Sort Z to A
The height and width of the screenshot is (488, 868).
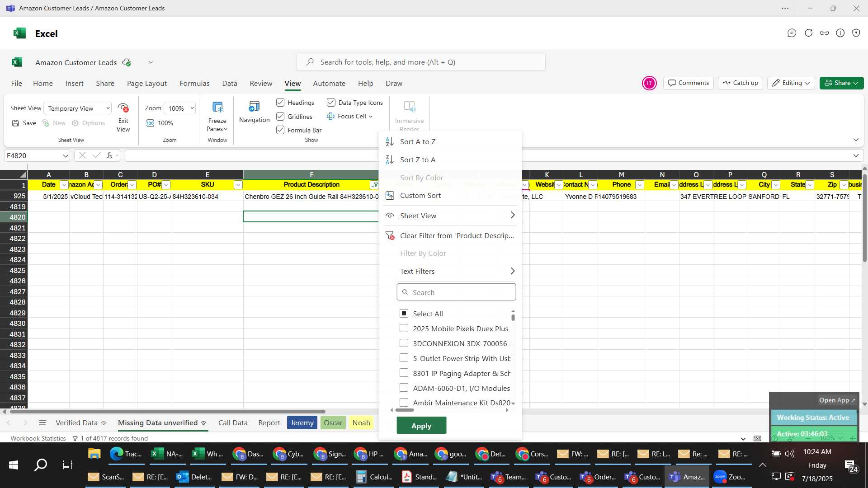(418, 160)
